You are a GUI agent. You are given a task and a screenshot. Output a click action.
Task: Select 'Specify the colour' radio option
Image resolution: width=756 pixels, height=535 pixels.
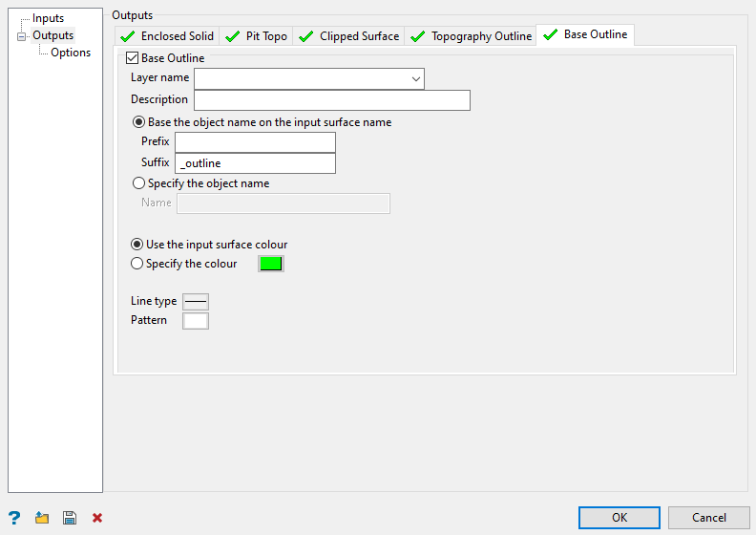pos(137,264)
